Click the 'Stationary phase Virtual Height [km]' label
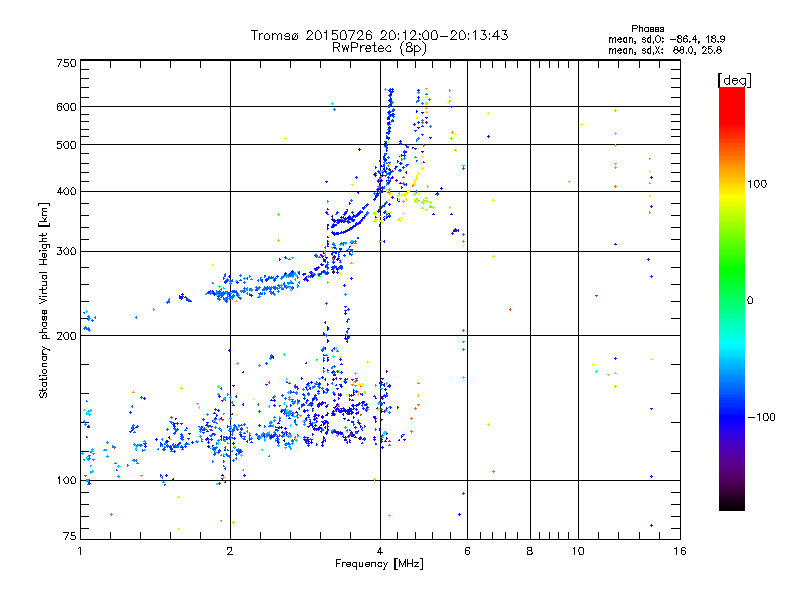 44,300
